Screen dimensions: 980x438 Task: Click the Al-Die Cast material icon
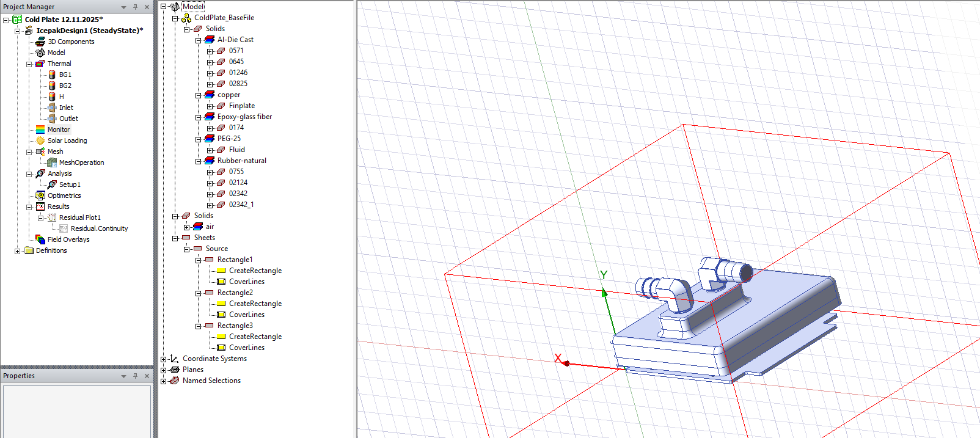[210, 40]
